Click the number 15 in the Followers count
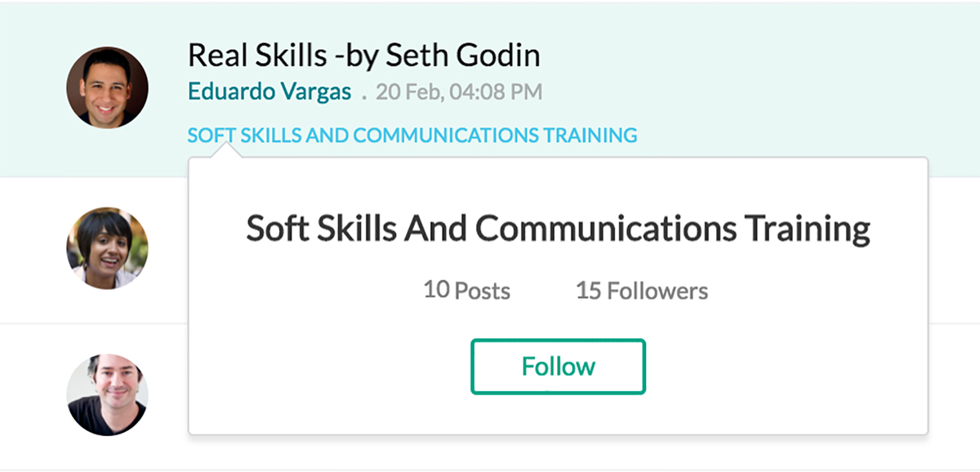This screenshot has height=472, width=980. (x=588, y=291)
